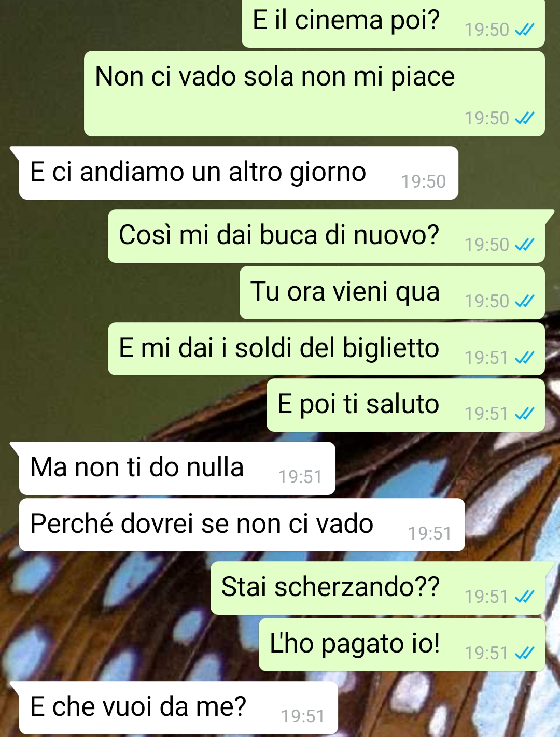The width and height of the screenshot is (560, 737).
Task: Tap the double-check icon on "Non ci vado sola"
Action: pos(524,119)
